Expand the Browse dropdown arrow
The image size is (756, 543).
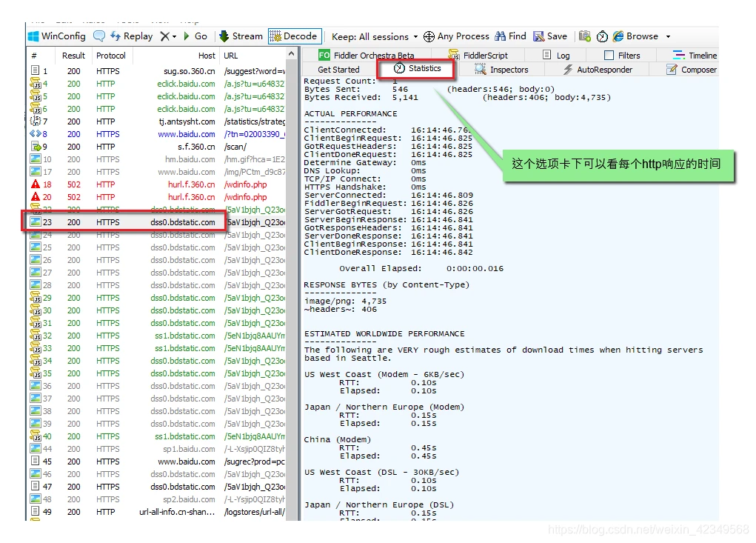[x=668, y=36]
